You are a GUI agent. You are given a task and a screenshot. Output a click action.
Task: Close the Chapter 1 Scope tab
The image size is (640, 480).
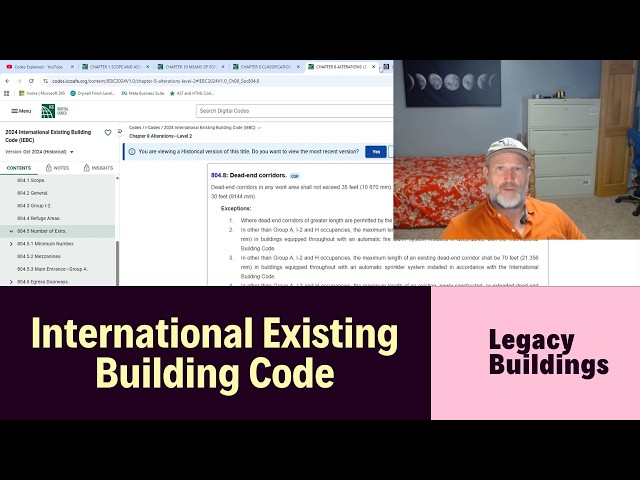coord(147,67)
